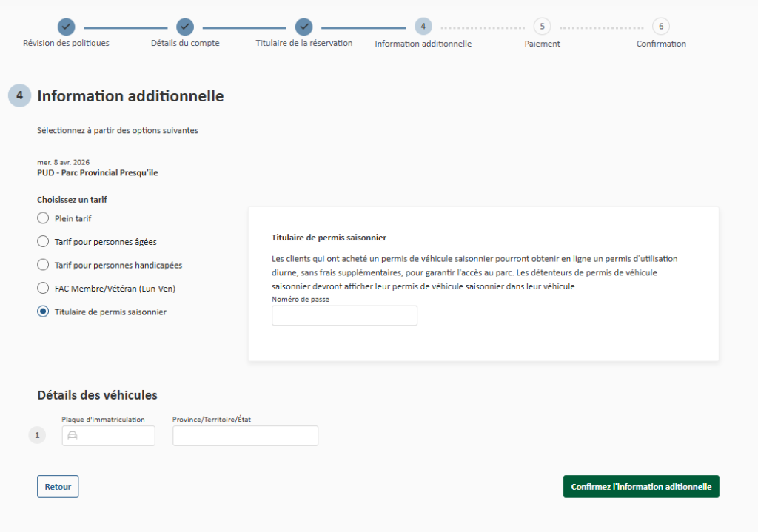758x532 pixels.
Task: Click the step 5 Paiement circle
Action: (x=542, y=26)
